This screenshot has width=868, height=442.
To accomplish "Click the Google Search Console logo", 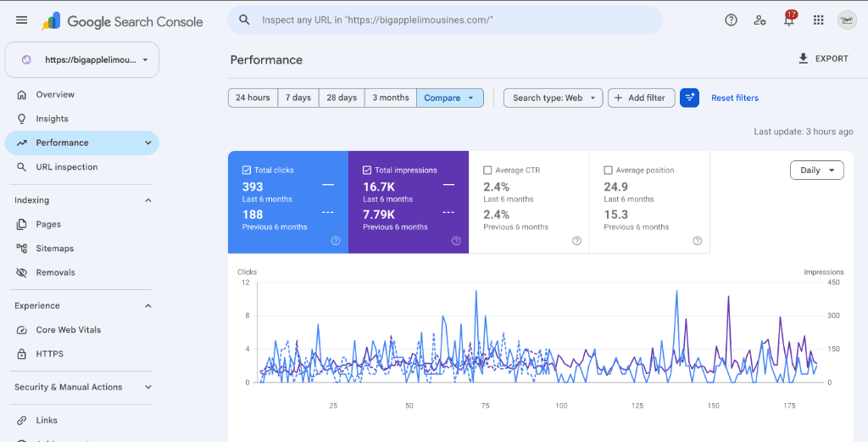I will pyautogui.click(x=122, y=21).
